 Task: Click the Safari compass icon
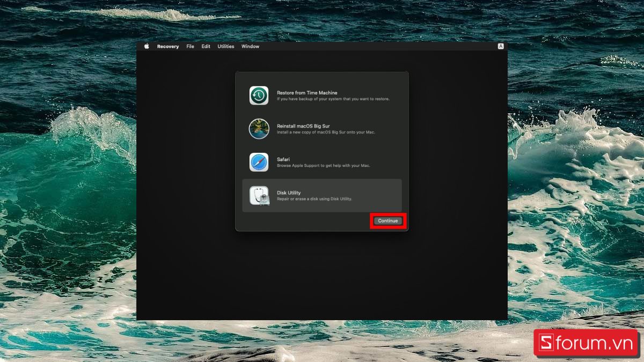point(259,162)
